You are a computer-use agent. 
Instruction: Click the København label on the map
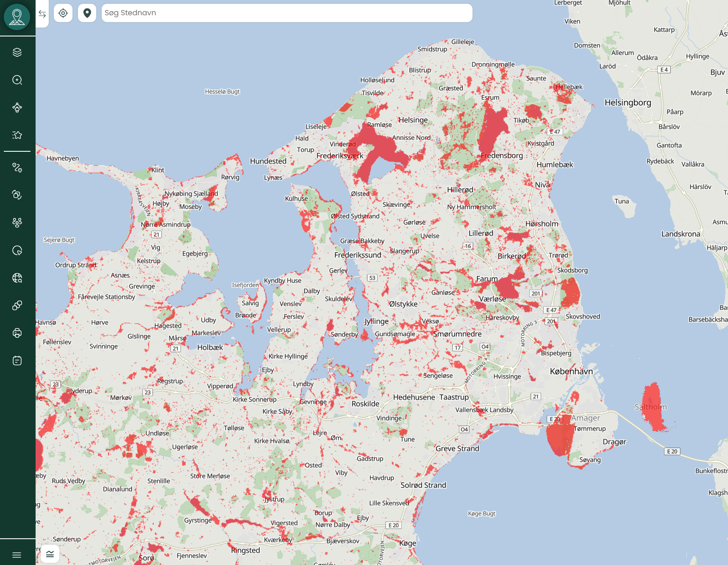tap(571, 371)
